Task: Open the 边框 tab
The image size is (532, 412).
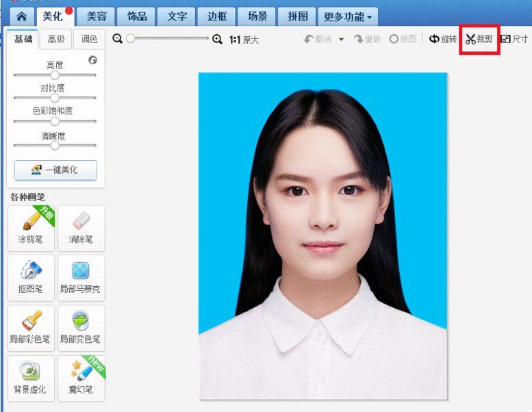Action: [x=217, y=16]
